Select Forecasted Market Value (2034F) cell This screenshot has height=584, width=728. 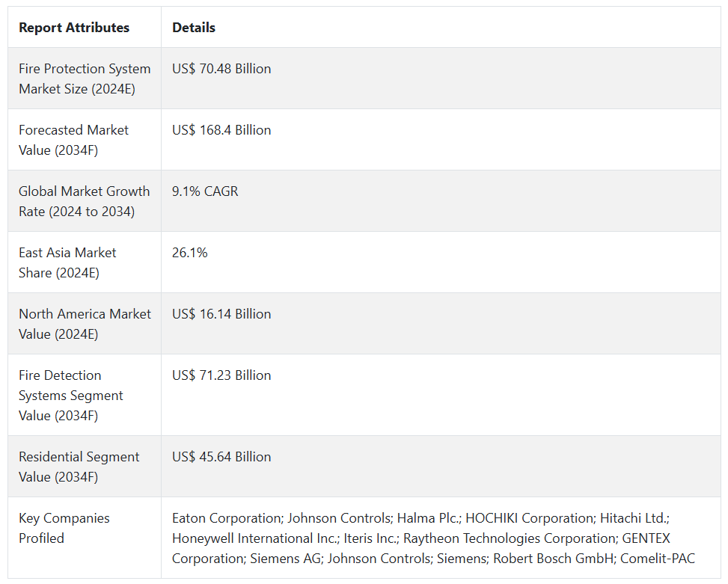(73, 140)
